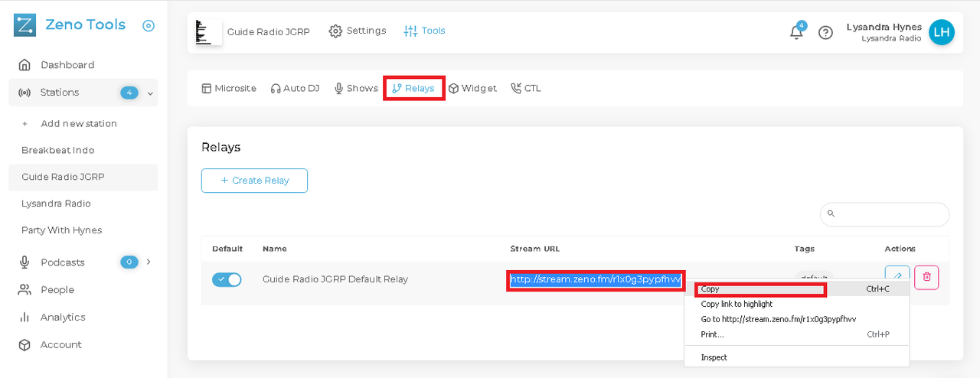Viewport: 980px width, 378px height.
Task: Switch to the Widget tab
Action: tap(473, 88)
